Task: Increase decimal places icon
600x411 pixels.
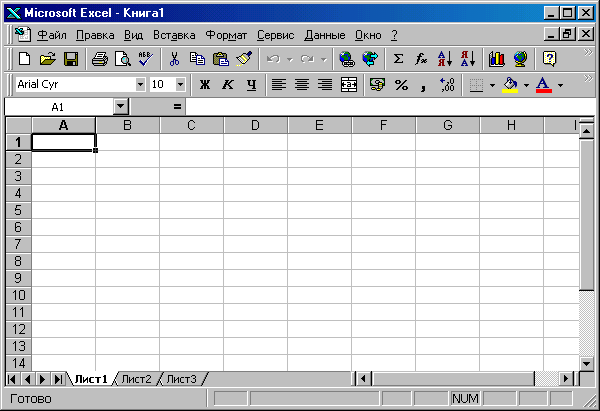Action: (x=447, y=84)
